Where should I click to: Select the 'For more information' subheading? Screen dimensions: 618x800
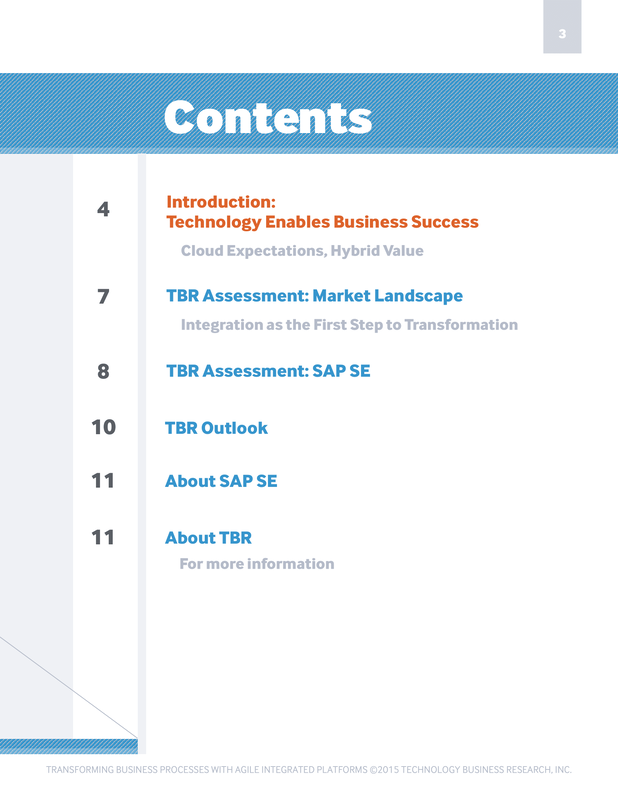(x=256, y=564)
